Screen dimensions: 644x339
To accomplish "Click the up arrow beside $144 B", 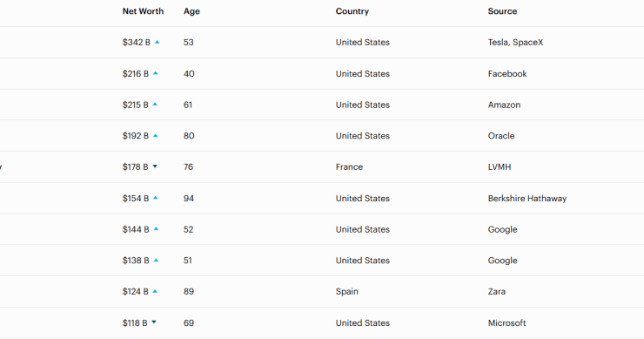I will pyautogui.click(x=156, y=228).
